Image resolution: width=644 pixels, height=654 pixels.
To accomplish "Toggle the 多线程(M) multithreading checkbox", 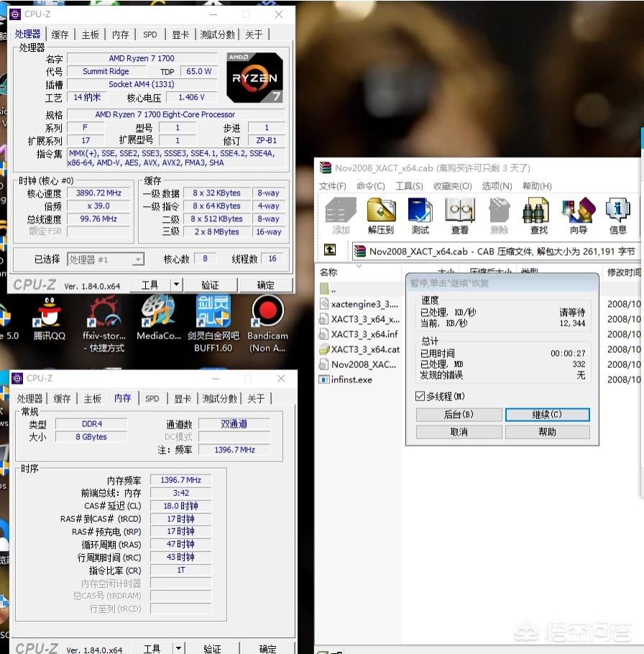I will click(420, 396).
